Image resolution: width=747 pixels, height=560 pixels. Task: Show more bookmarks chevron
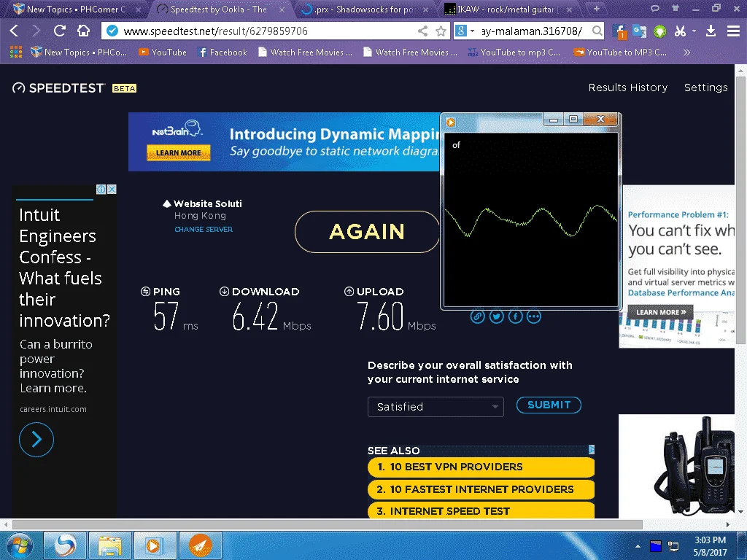click(686, 52)
